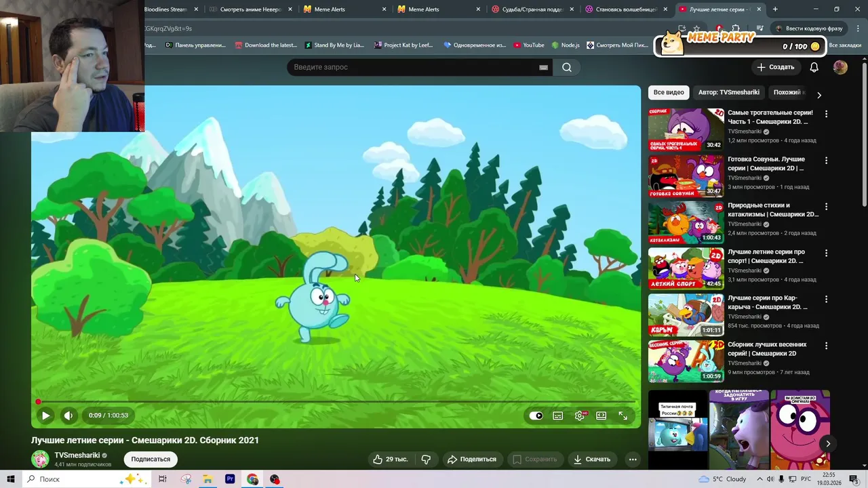Open the account avatar menu at top right

[x=840, y=67]
